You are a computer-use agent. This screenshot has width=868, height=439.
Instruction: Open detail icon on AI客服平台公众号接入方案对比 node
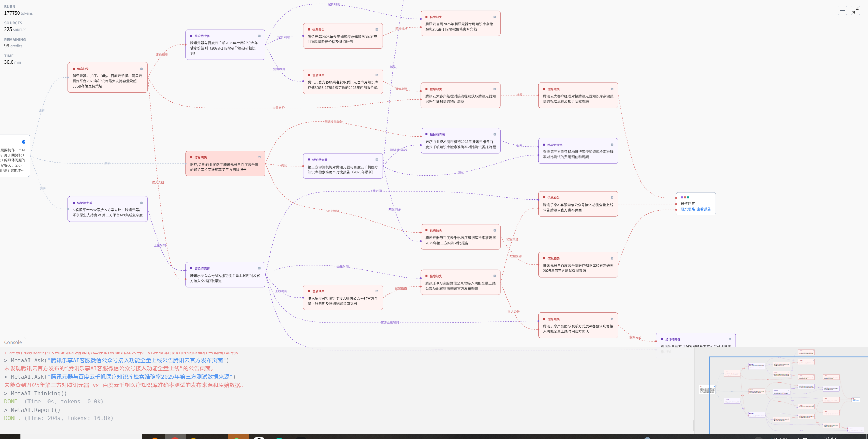click(141, 203)
